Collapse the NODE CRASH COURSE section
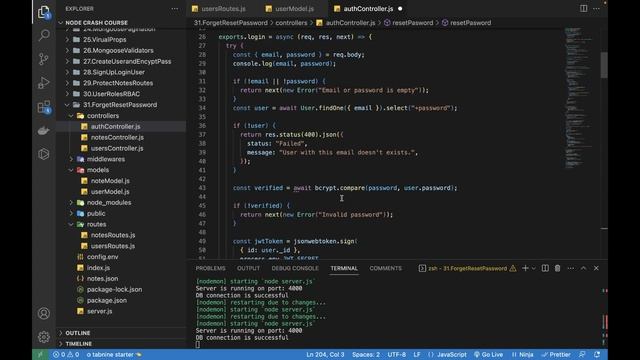The height and width of the screenshot is (360, 640). tap(121, 23)
